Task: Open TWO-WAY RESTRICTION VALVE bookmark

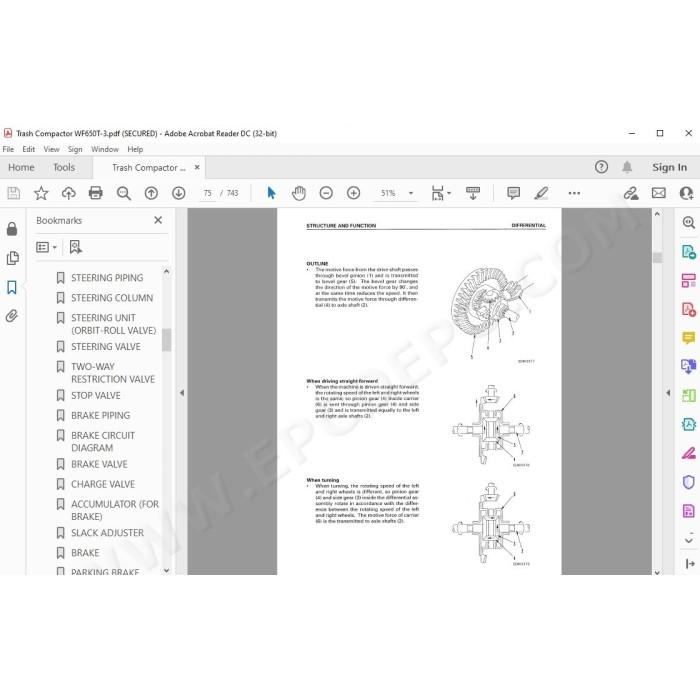Action: pos(113,373)
